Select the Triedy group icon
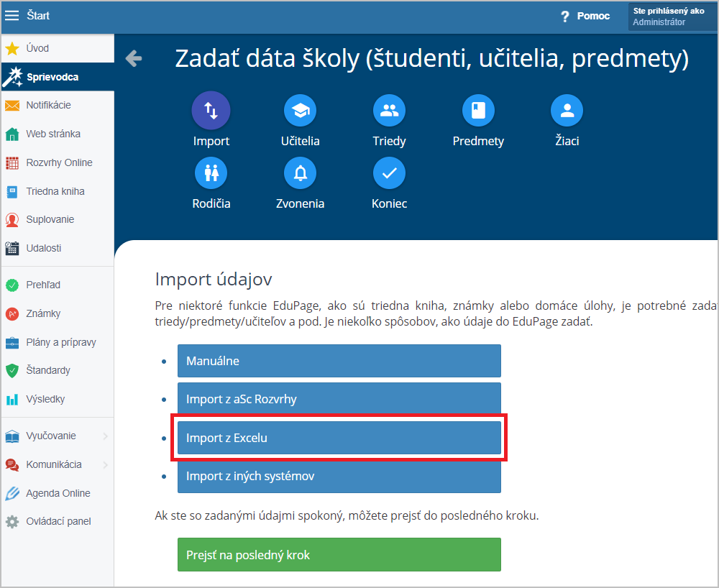 click(x=389, y=111)
